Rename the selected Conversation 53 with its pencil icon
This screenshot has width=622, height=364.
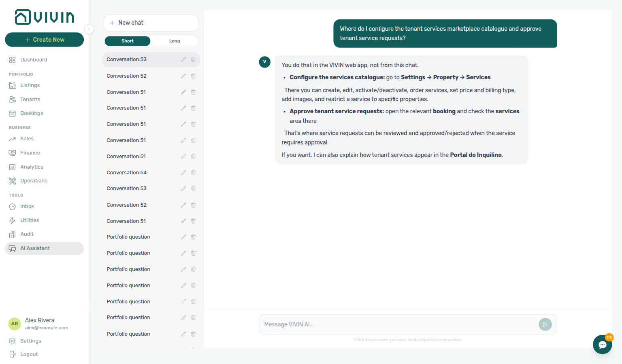[183, 59]
